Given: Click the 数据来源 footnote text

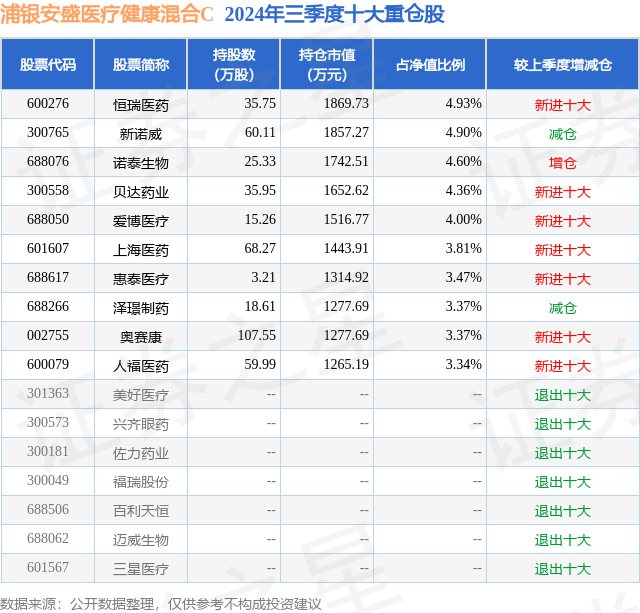Looking at the screenshot, I should point(160,604).
